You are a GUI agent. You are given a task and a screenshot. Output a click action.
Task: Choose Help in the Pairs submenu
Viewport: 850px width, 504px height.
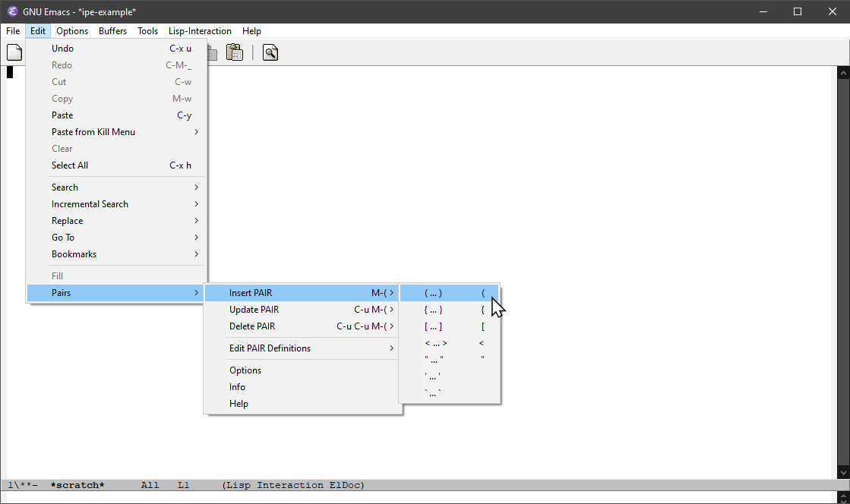point(302,404)
